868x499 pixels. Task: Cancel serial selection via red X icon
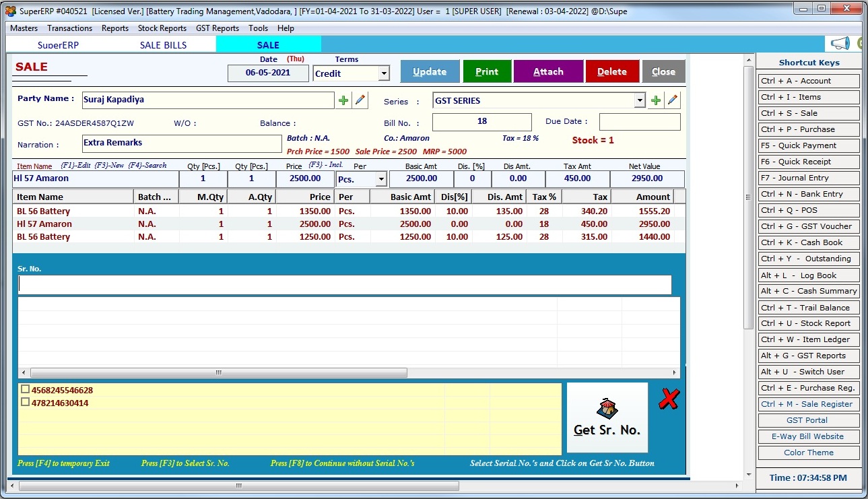(668, 399)
